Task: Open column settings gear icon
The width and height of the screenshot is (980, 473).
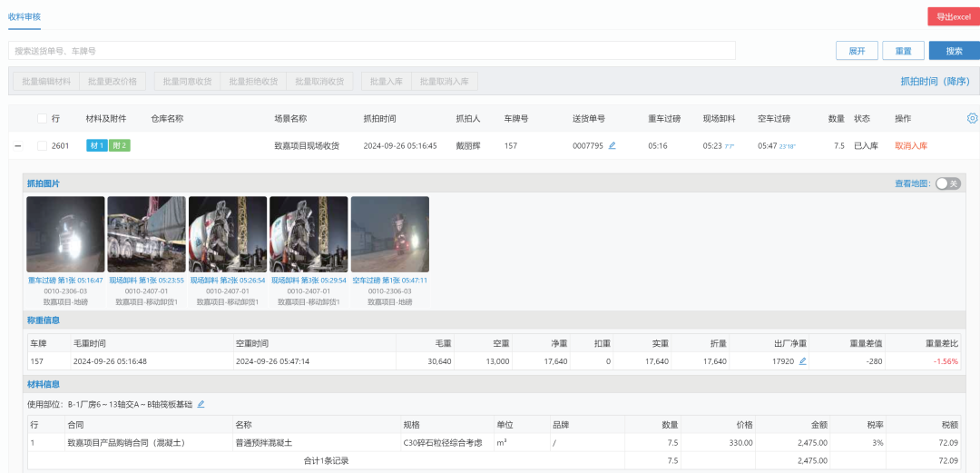Action: [x=972, y=118]
